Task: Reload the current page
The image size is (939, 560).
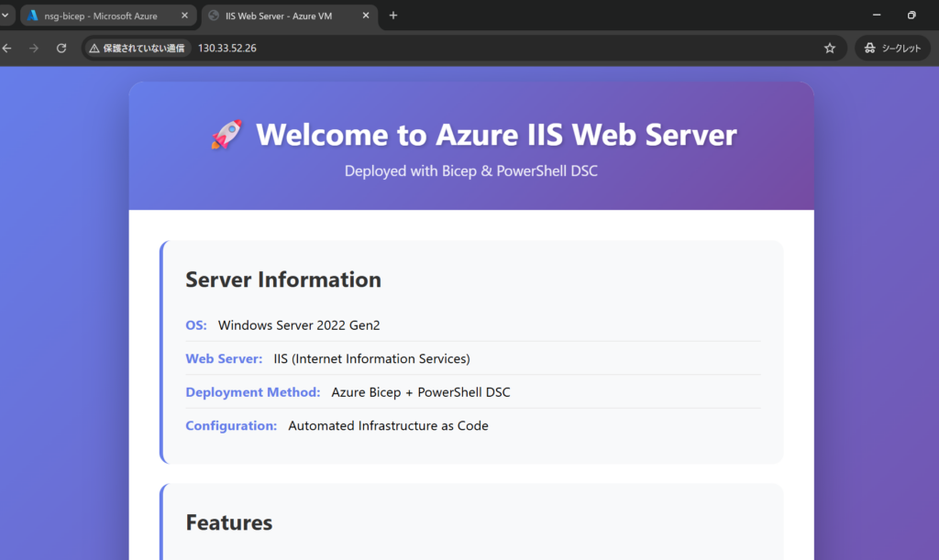Action: tap(61, 48)
